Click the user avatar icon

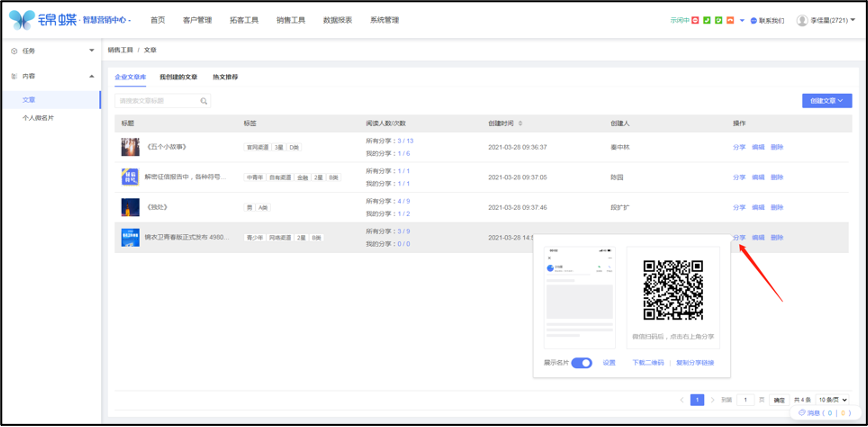coord(802,20)
